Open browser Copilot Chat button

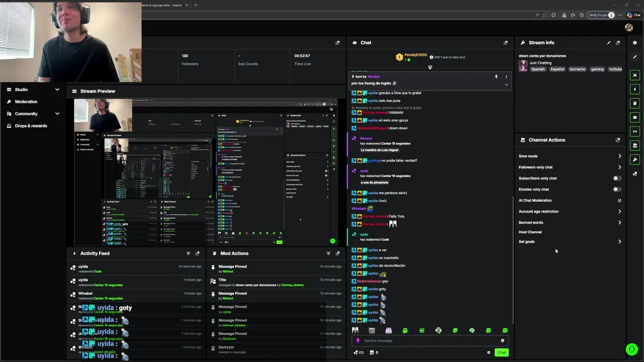(x=633, y=15)
